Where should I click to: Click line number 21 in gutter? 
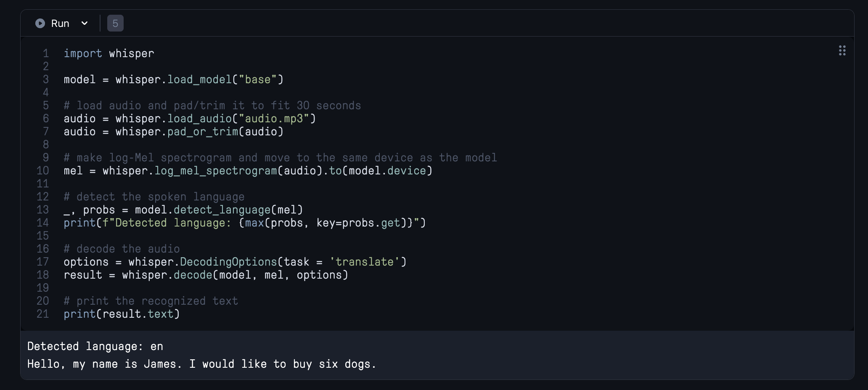click(x=43, y=314)
